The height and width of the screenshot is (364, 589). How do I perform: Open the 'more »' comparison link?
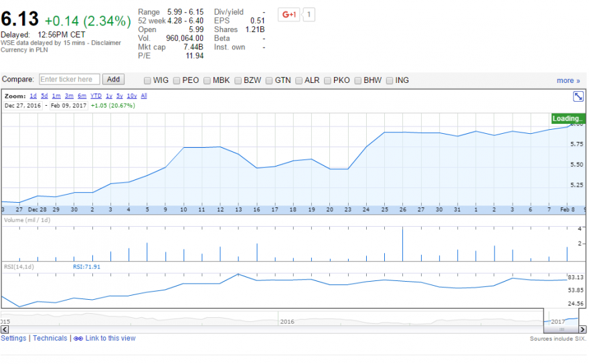[568, 81]
